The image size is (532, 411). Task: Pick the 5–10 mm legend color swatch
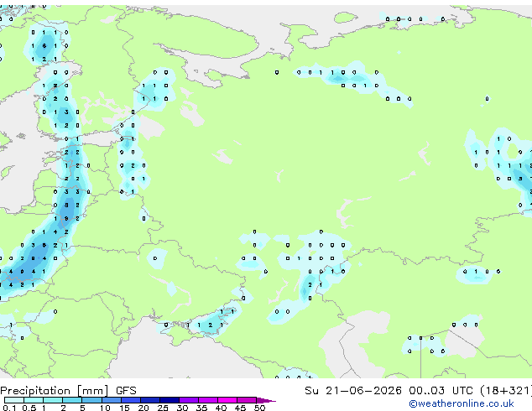coord(91,400)
